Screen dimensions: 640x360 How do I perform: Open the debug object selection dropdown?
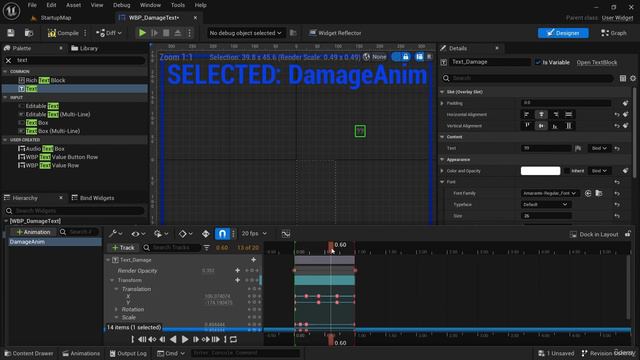(245, 33)
